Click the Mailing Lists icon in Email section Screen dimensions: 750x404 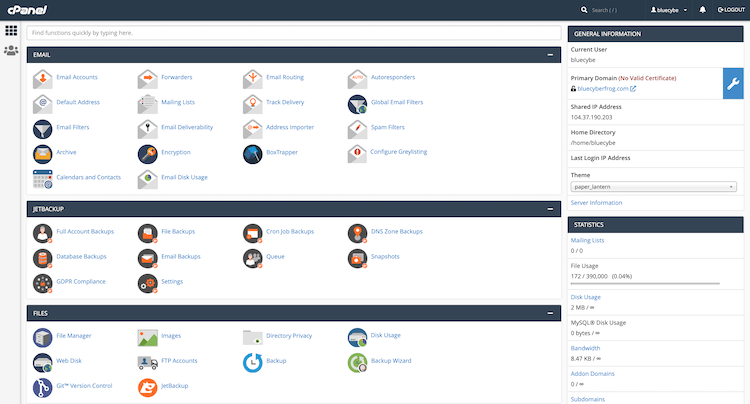click(x=147, y=104)
